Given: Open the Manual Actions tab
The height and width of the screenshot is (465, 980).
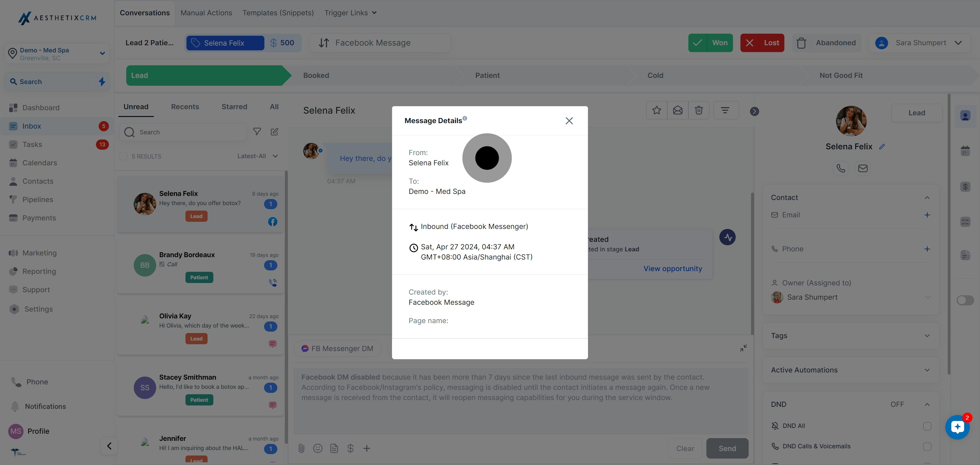Looking at the screenshot, I should click(x=206, y=13).
